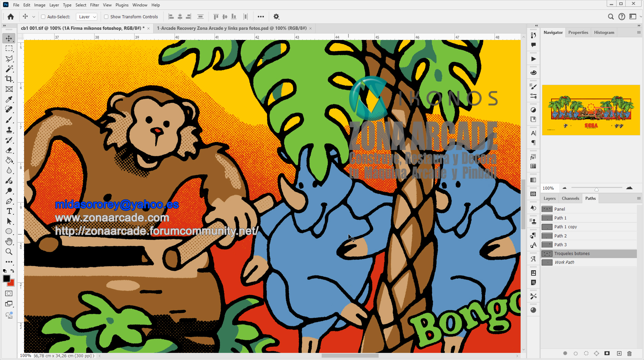
Task: Close the cb1 001.tif document tab
Action: click(x=148, y=28)
